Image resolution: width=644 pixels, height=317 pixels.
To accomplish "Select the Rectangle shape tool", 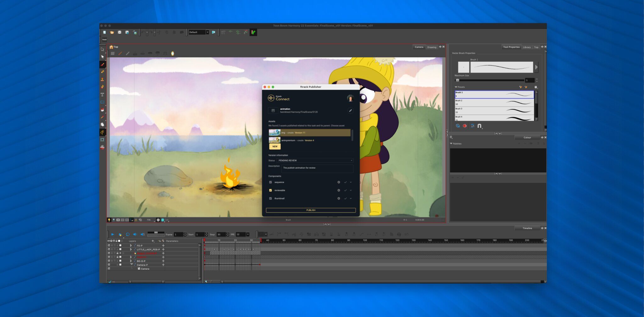I will (103, 102).
